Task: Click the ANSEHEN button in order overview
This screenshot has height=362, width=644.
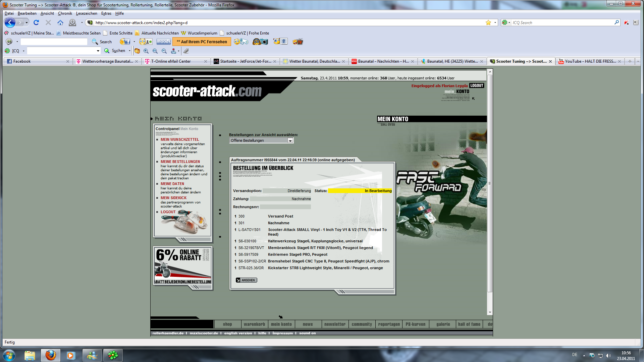Action: click(246, 280)
